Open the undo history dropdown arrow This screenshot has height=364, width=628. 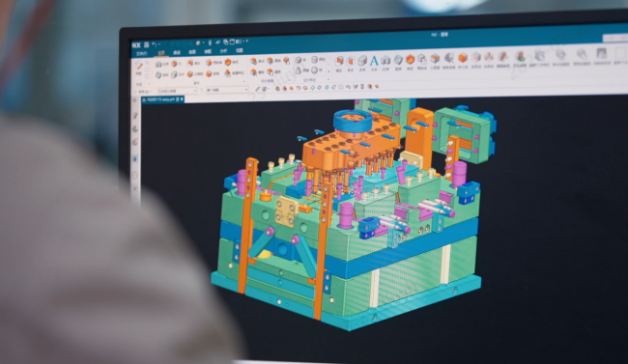[x=159, y=44]
